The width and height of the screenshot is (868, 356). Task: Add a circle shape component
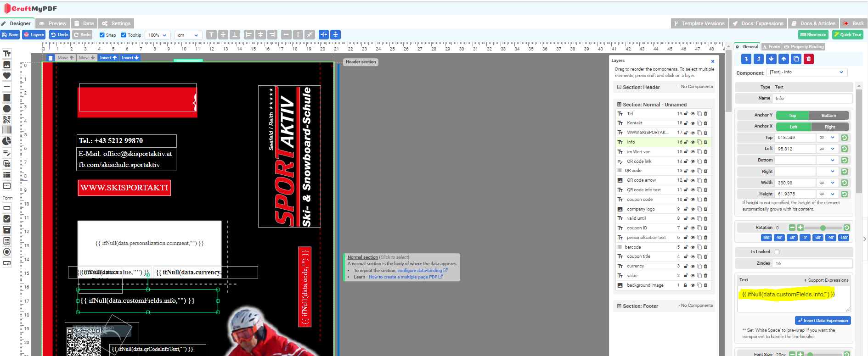(7, 109)
